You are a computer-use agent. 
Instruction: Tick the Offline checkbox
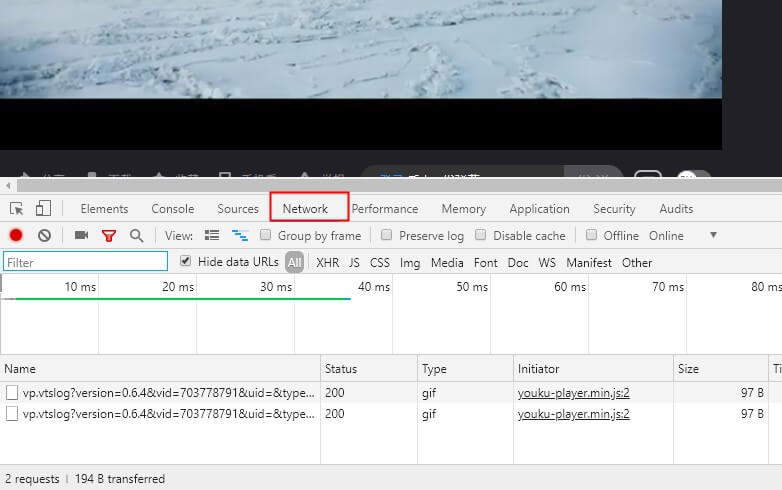[591, 235]
